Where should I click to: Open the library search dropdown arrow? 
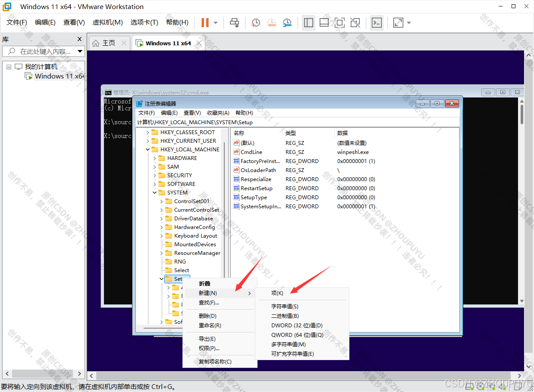(80, 51)
